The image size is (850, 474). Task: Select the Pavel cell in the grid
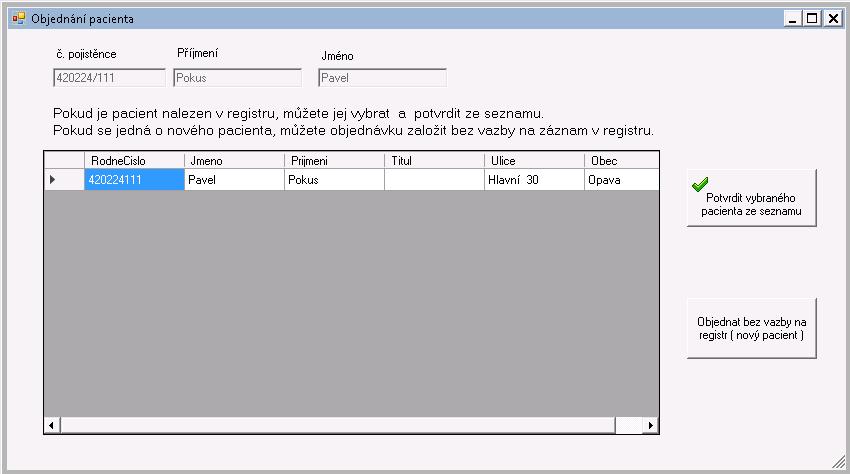234,180
